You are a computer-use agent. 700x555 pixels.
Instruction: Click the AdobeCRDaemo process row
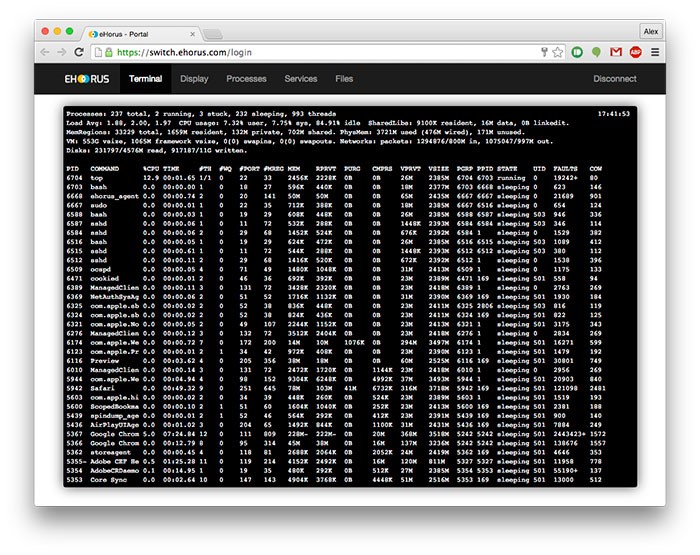pyautogui.click(x=334, y=471)
